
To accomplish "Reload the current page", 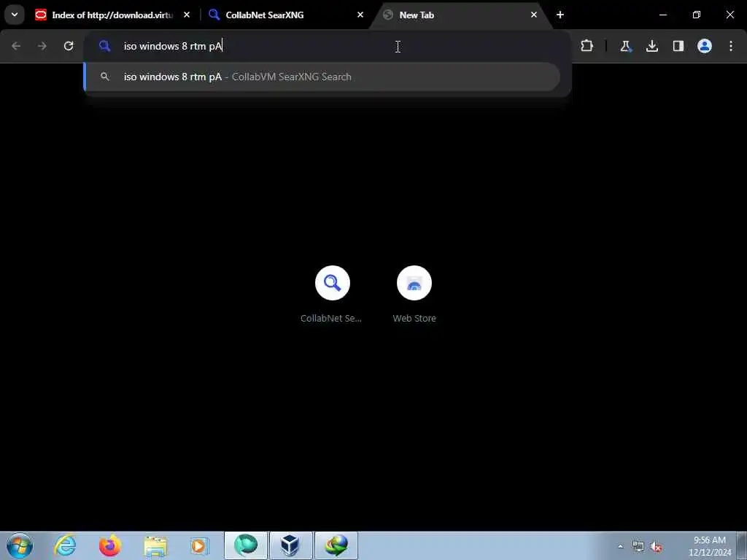I will coord(69,46).
